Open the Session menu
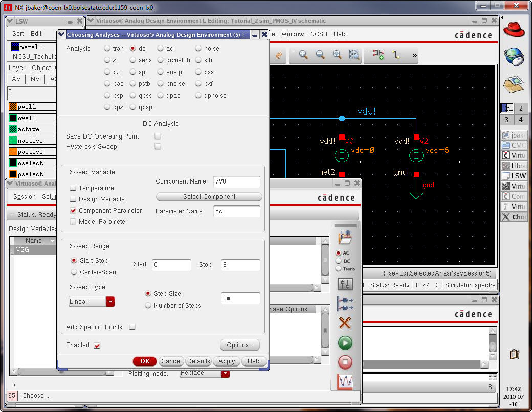The width and height of the screenshot is (532, 412). point(25,197)
